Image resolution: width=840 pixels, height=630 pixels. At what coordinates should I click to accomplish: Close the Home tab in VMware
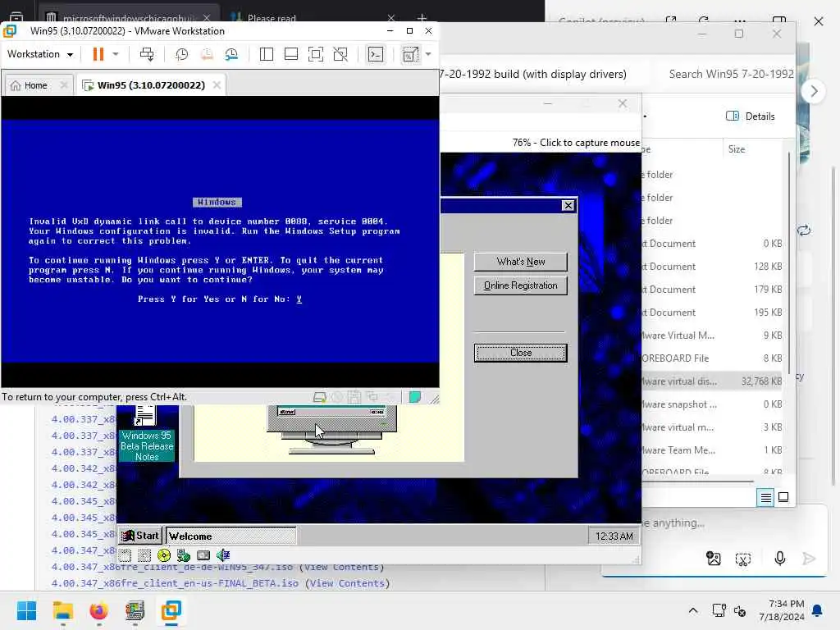pos(64,85)
